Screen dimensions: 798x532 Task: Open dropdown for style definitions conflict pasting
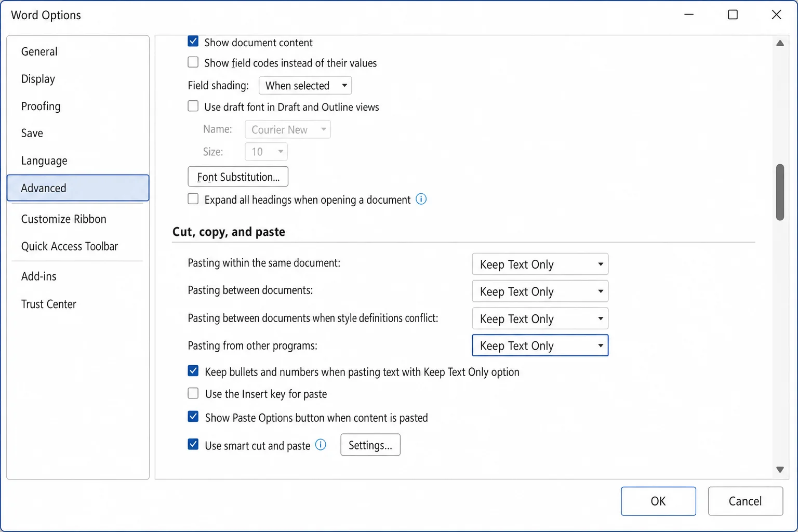pyautogui.click(x=540, y=318)
